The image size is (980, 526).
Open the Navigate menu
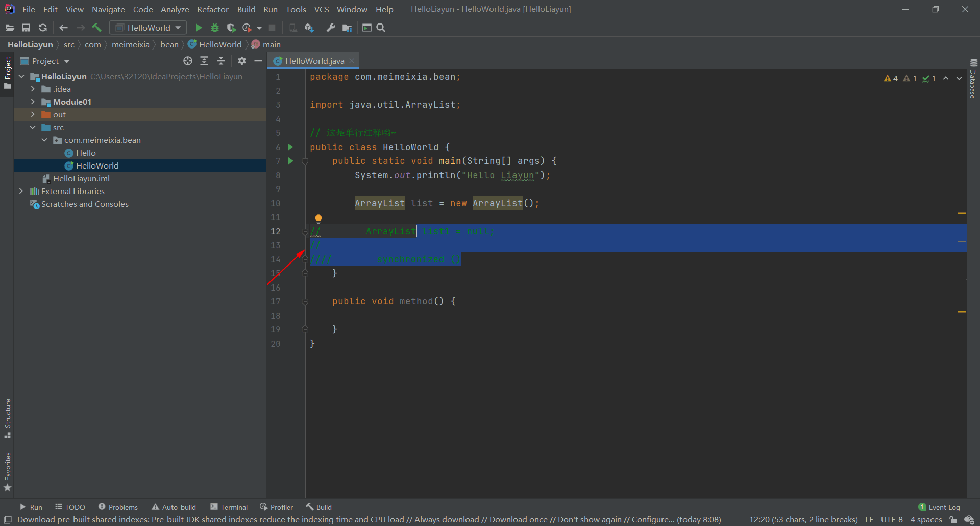point(108,9)
